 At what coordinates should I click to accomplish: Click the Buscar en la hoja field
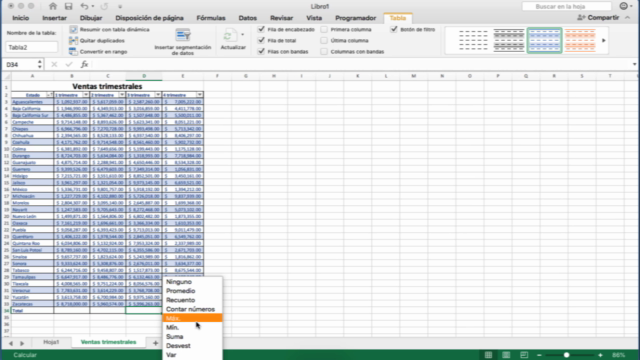(567, 7)
